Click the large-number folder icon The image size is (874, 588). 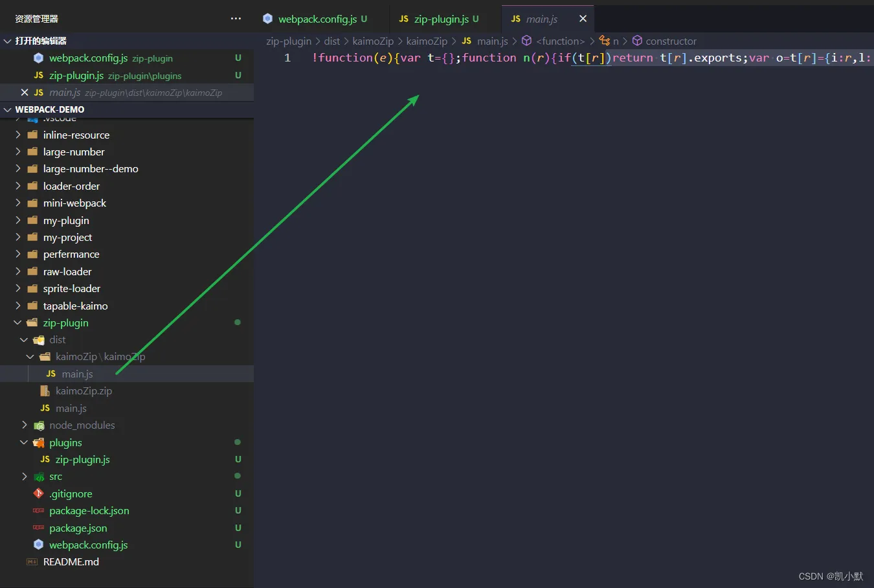tap(32, 152)
